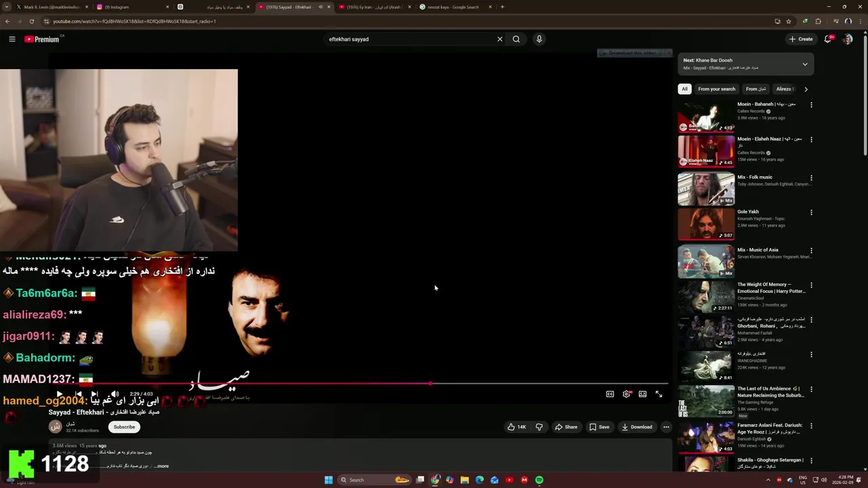
Task: Play Moein - Elaheh Naaz thumbnail
Action: tap(706, 150)
